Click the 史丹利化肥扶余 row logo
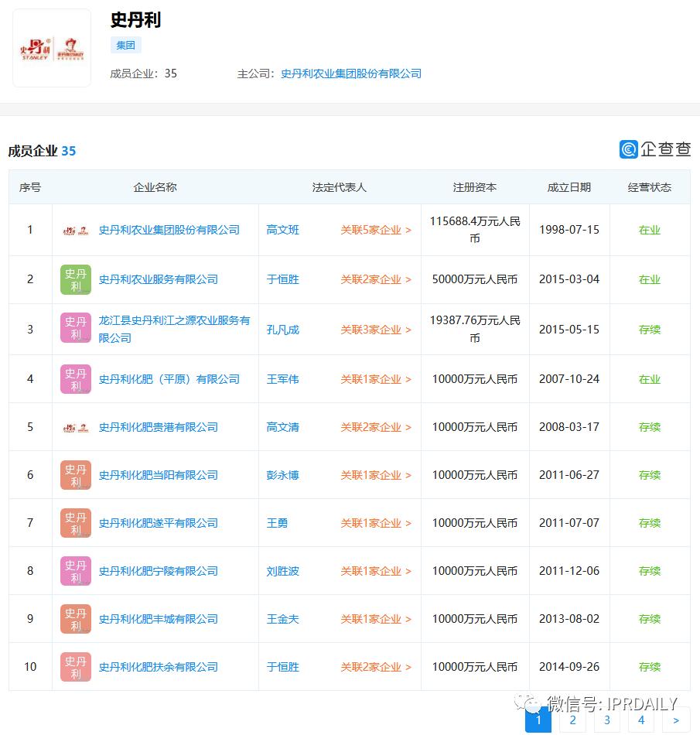The image size is (700, 735). 75,666
